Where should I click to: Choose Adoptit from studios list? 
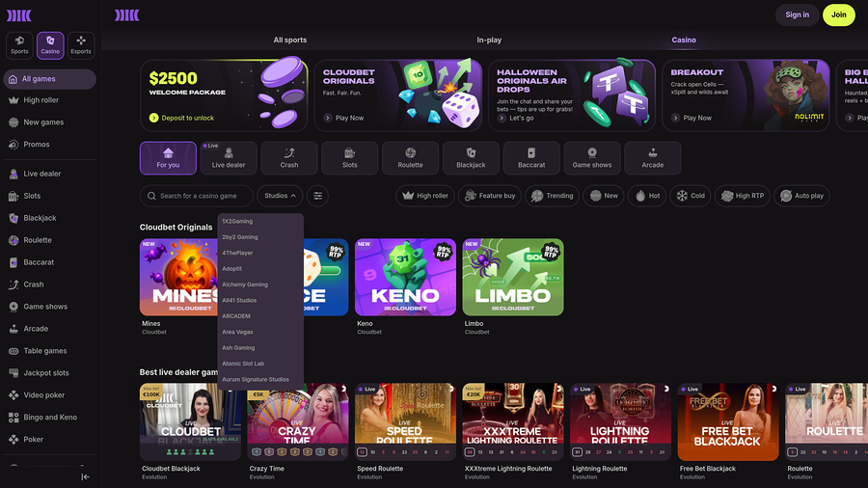260,269
